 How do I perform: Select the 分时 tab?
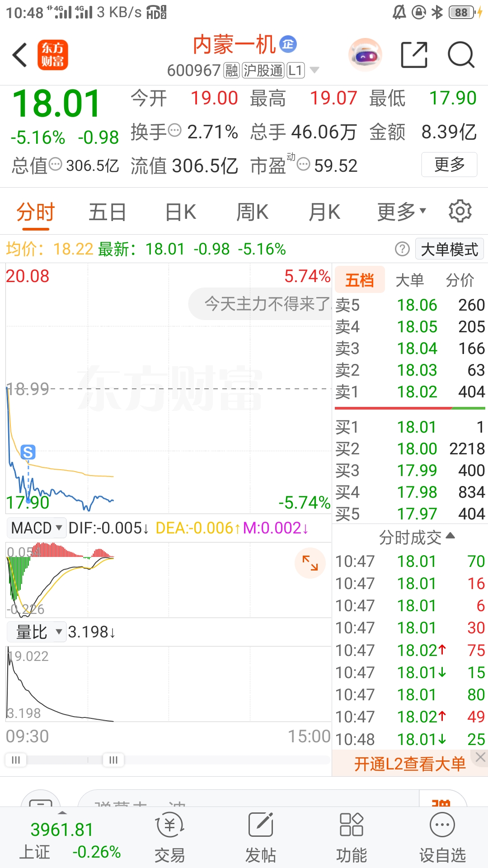tap(36, 212)
